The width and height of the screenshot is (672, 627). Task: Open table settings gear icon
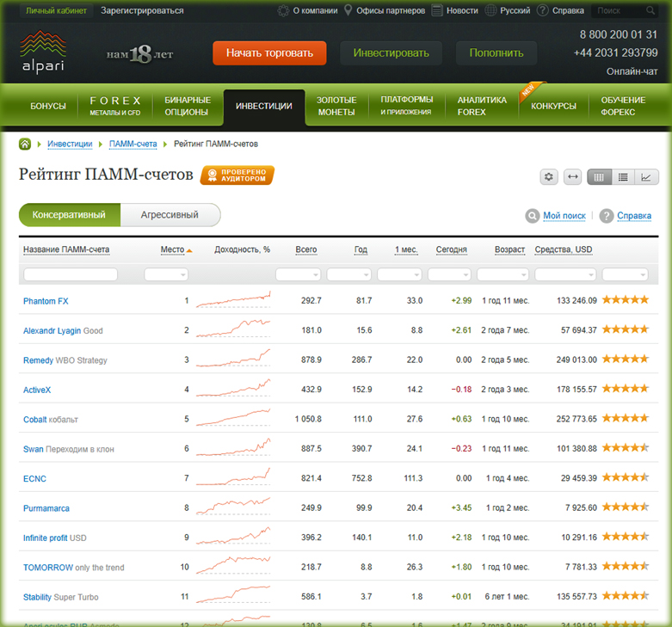pyautogui.click(x=549, y=176)
